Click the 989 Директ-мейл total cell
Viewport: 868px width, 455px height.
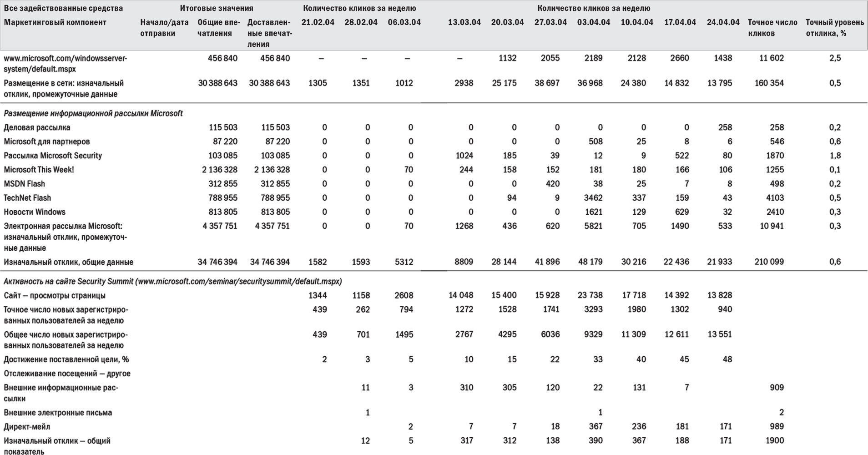[777, 427]
